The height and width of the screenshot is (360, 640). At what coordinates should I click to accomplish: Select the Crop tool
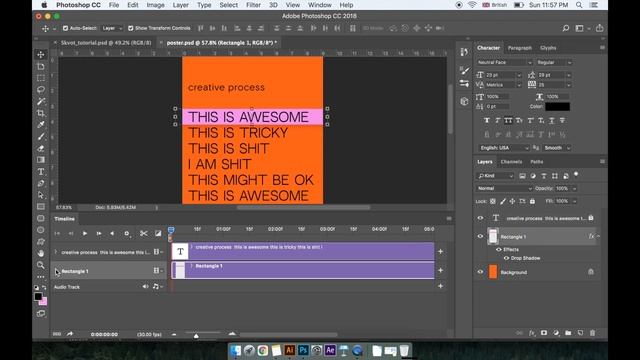(x=41, y=113)
